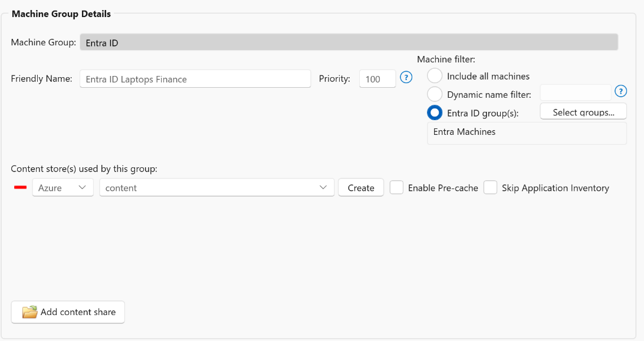The width and height of the screenshot is (644, 341).
Task: Click the Machine Group Details heading
Action: [61, 14]
